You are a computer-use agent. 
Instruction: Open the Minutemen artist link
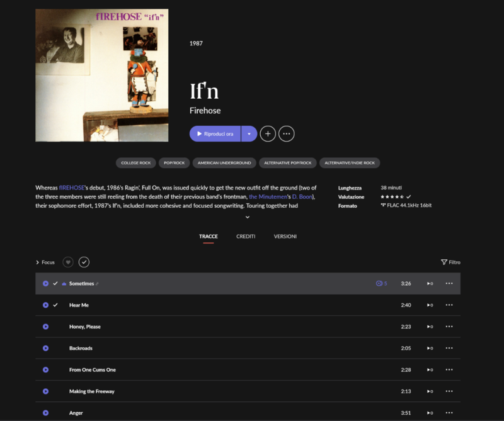[270, 197]
